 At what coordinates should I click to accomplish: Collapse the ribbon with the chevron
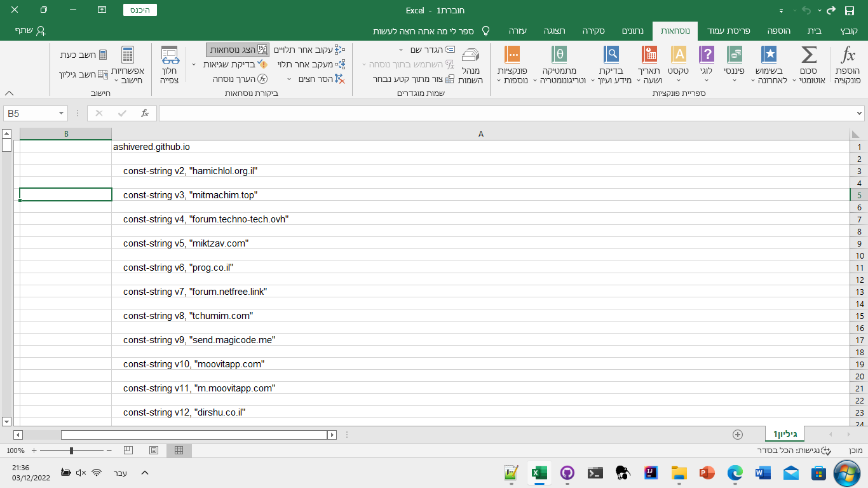[9, 93]
